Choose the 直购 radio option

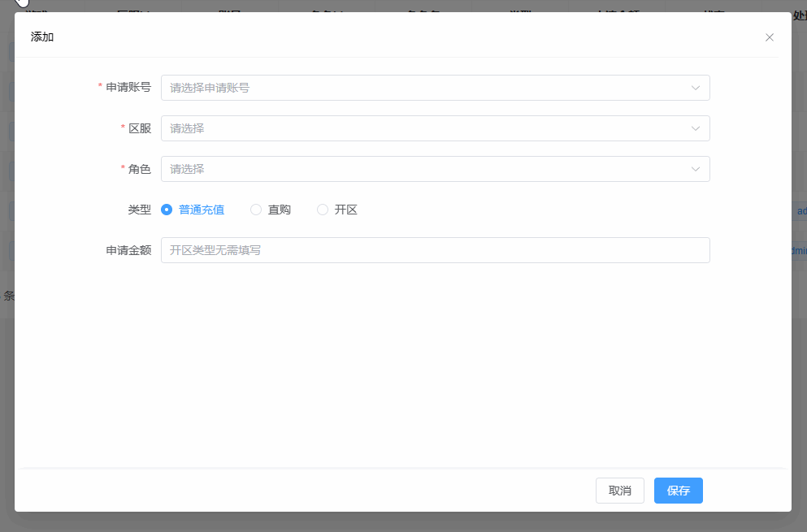pyautogui.click(x=271, y=210)
